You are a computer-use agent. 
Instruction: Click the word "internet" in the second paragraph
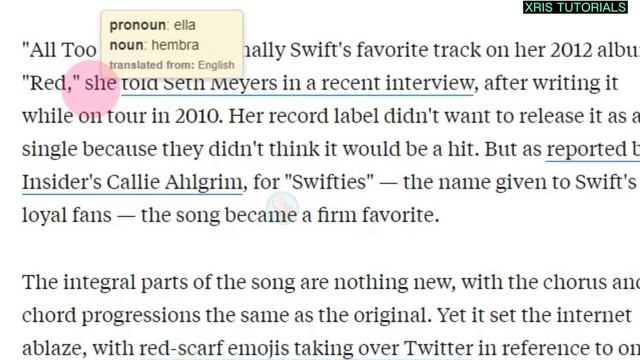(594, 316)
